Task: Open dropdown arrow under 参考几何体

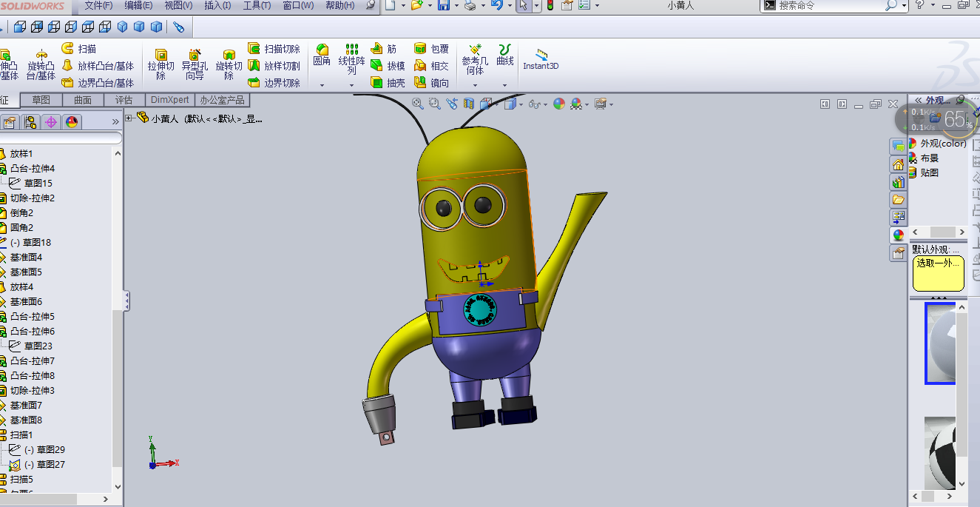Action: [475, 85]
